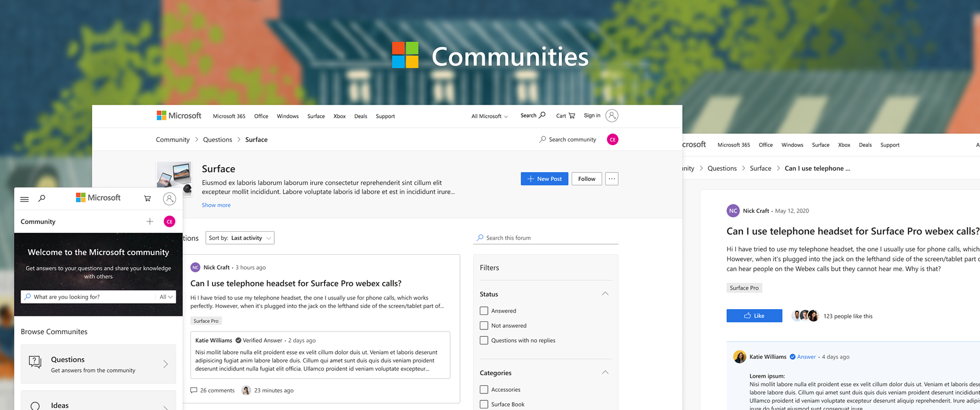Screen dimensions: 980x410
Task: Go to Questions breadcrumb in center window
Action: (217, 139)
